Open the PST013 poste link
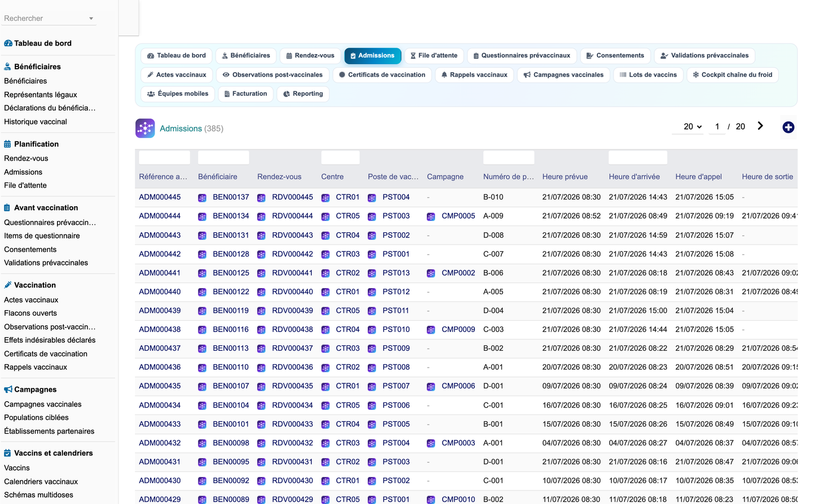This screenshot has height=504, width=815. tap(396, 273)
